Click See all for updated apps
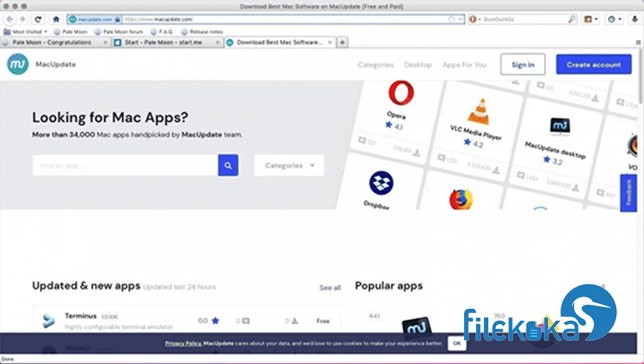 pos(330,288)
